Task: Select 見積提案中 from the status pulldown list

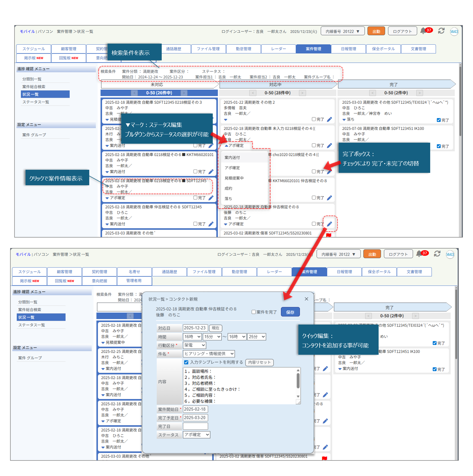Action: [x=234, y=178]
